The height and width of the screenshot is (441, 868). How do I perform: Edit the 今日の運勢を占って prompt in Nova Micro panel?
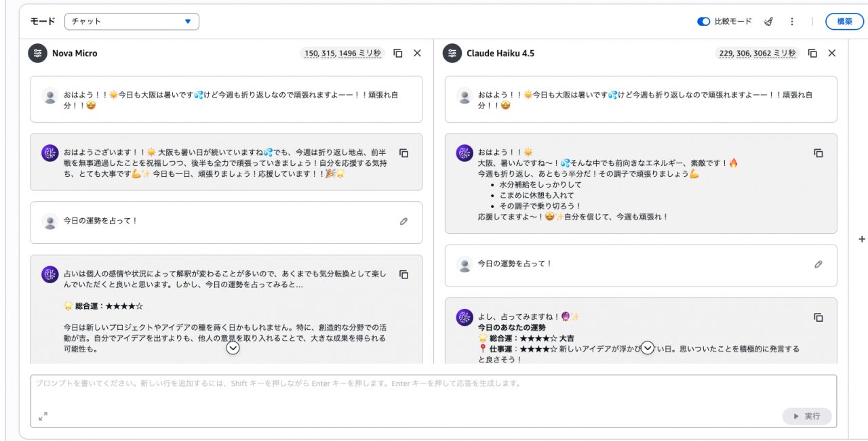coord(403,221)
